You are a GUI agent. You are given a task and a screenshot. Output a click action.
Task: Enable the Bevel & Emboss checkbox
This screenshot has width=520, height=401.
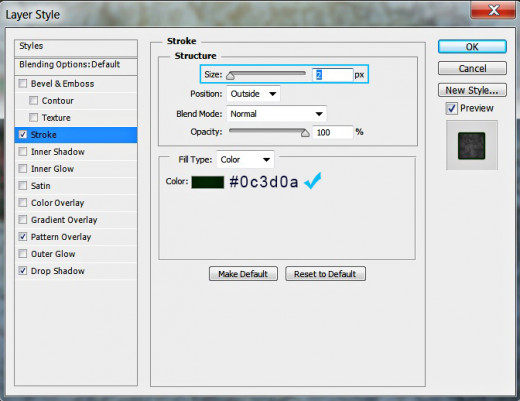coord(23,83)
